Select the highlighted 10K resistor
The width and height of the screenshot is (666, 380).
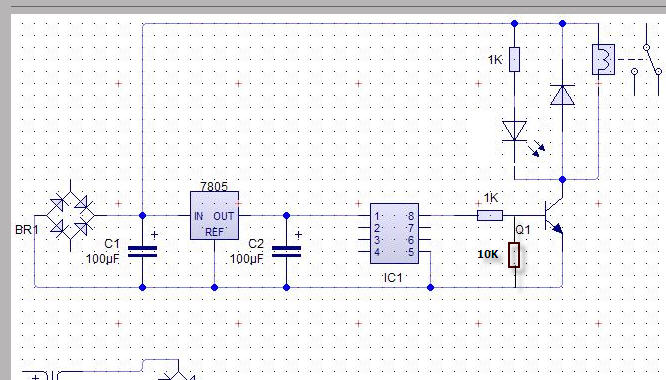pyautogui.click(x=514, y=255)
